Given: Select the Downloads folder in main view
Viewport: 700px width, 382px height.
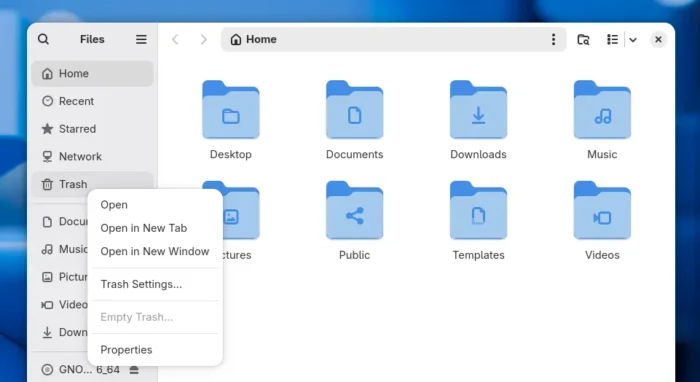Looking at the screenshot, I should [478, 110].
